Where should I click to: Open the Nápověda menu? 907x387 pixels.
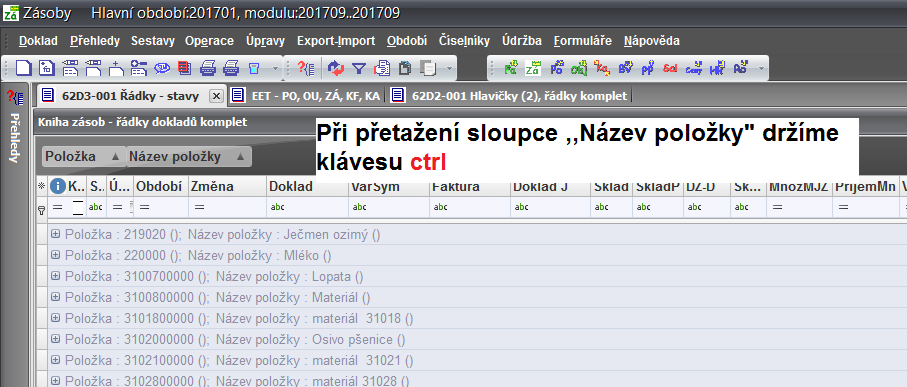point(652,41)
